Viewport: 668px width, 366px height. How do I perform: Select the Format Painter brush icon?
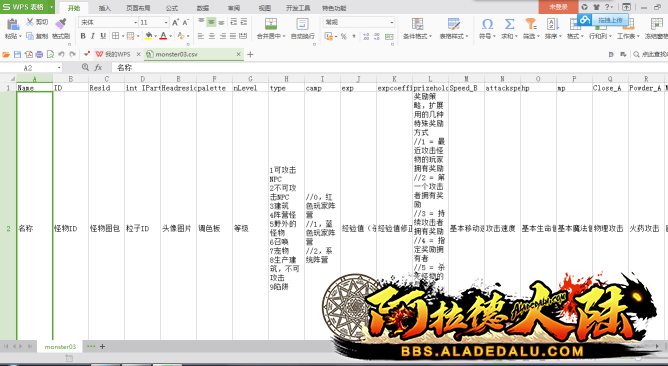click(61, 23)
